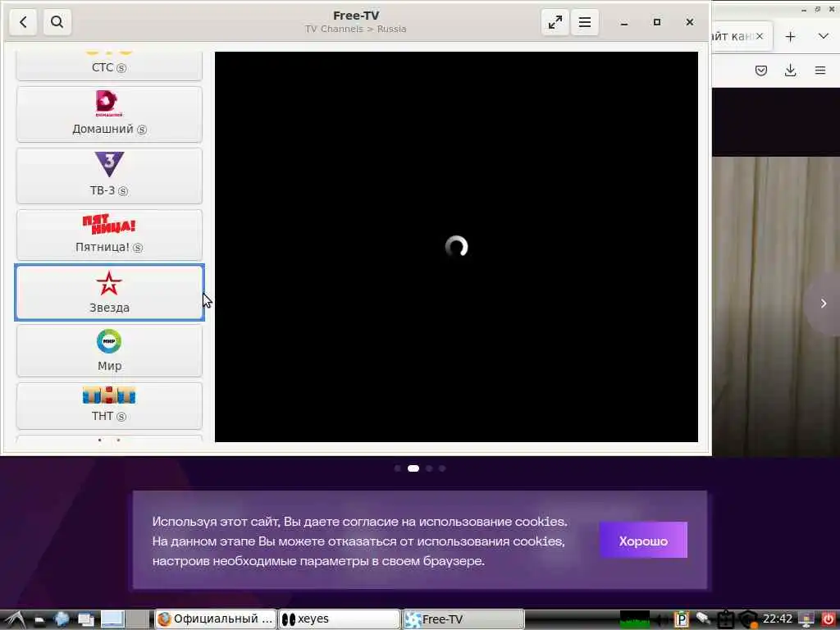The height and width of the screenshot is (630, 840).
Task: Select the ТНТ channel
Action: (x=109, y=405)
